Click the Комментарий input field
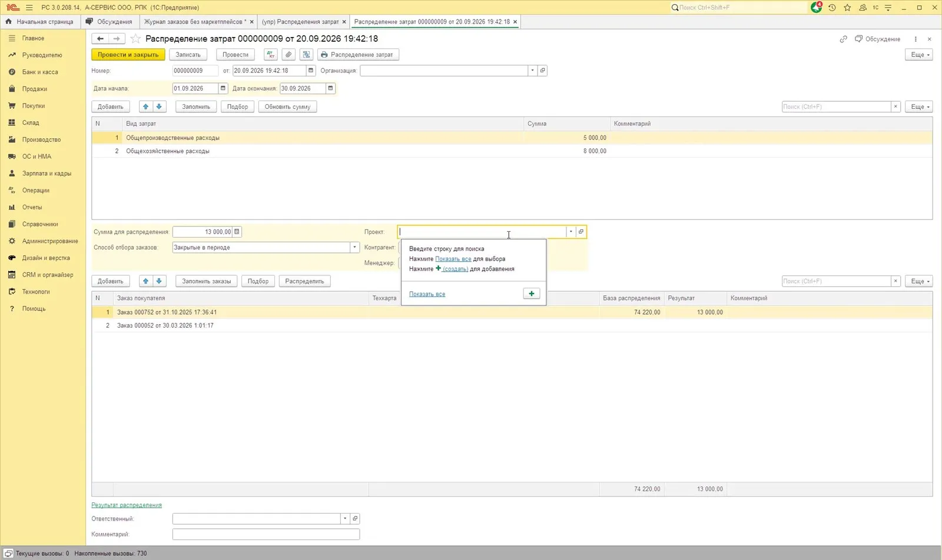942x560 pixels. point(266,534)
